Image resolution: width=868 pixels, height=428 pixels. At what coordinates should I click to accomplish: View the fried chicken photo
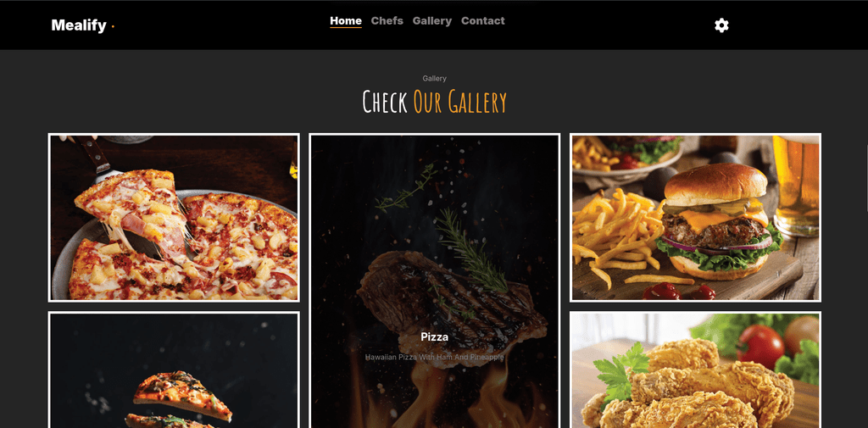[x=695, y=370]
